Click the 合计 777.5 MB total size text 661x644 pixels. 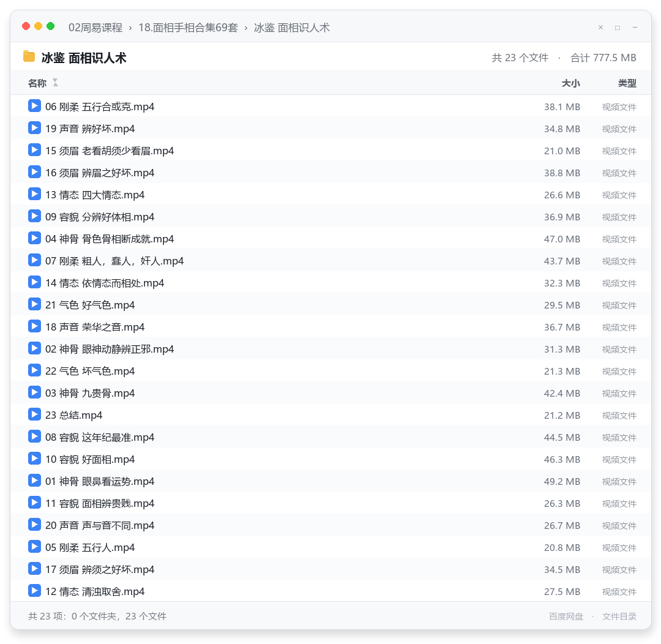603,58
